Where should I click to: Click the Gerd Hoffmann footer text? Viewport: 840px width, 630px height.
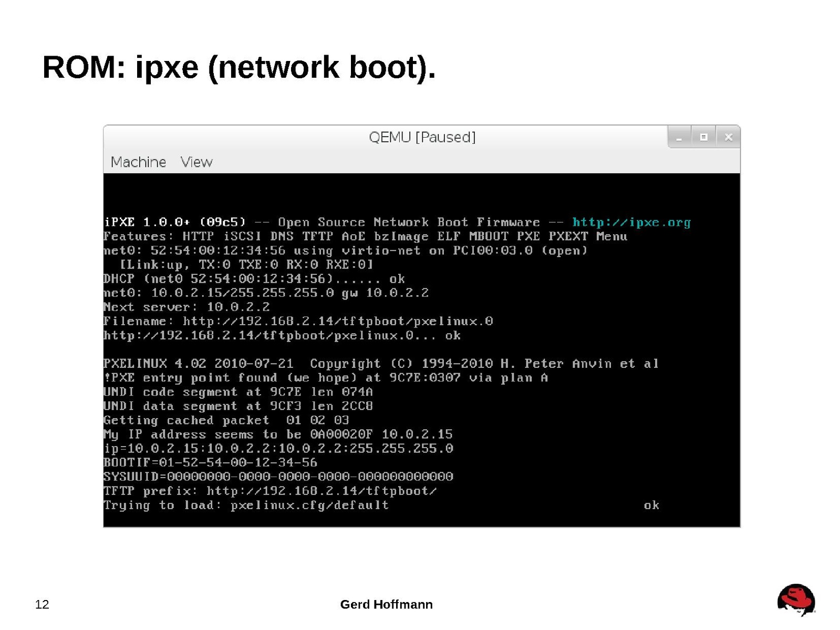(386, 604)
